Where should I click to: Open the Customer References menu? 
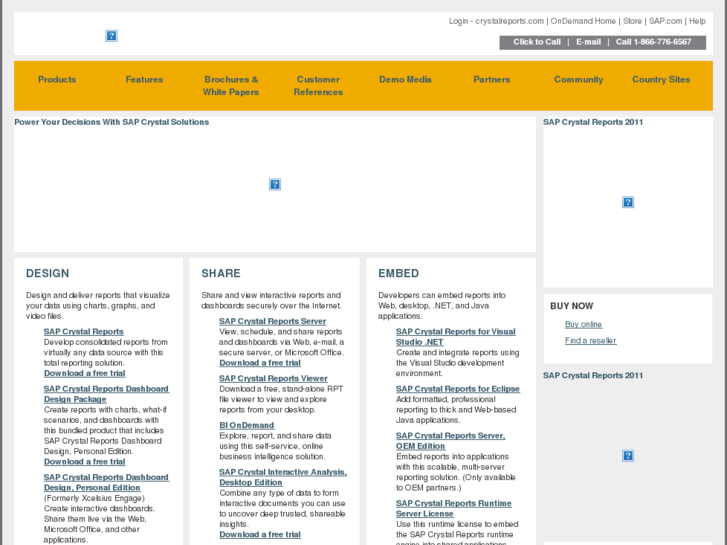[x=318, y=86]
